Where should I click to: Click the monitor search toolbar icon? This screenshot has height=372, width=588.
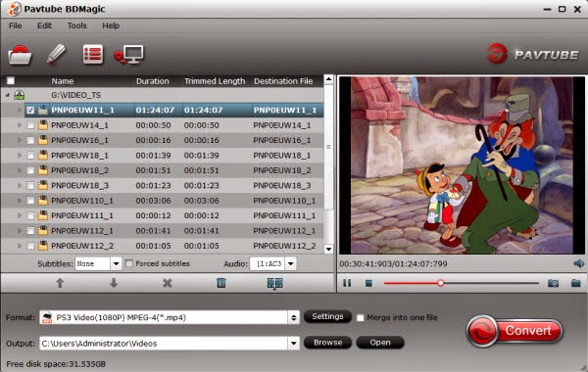(129, 55)
